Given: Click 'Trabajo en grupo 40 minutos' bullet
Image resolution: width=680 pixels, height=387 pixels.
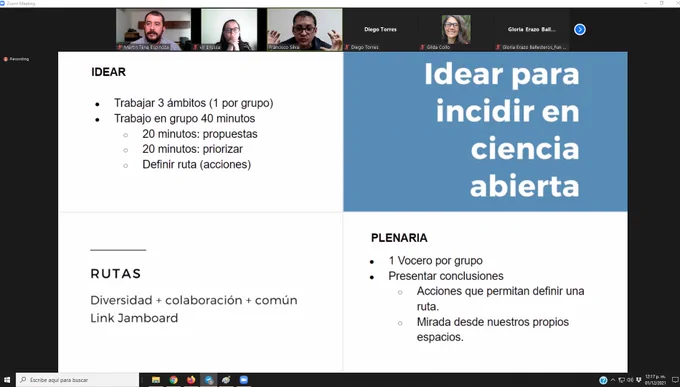Looking at the screenshot, I should point(184,118).
